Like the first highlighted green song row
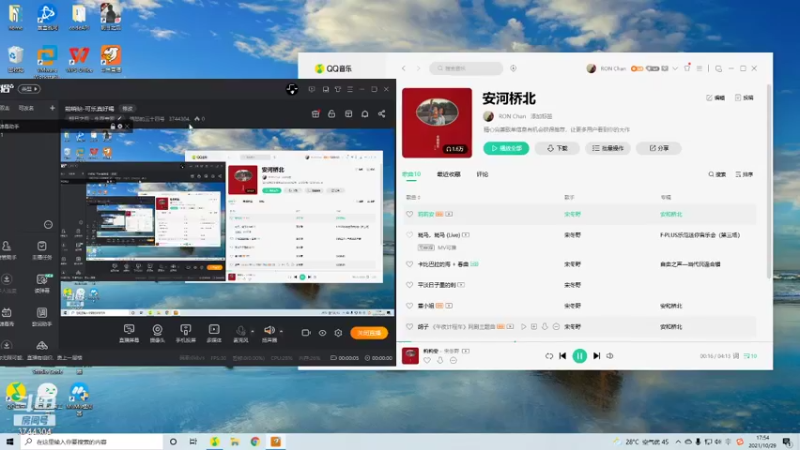 coord(409,214)
